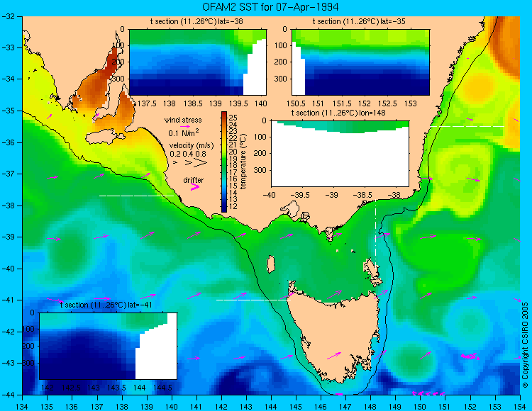Click the "144.5" tick under the lat=-41 inset
This screenshot has width=532, height=411.
click(x=163, y=388)
